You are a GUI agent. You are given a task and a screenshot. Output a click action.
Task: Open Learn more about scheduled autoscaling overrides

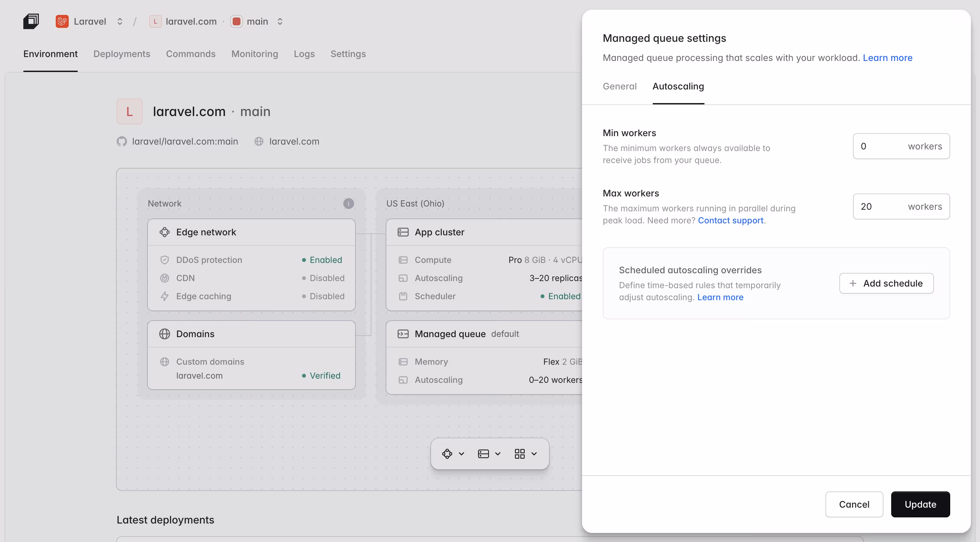click(720, 297)
